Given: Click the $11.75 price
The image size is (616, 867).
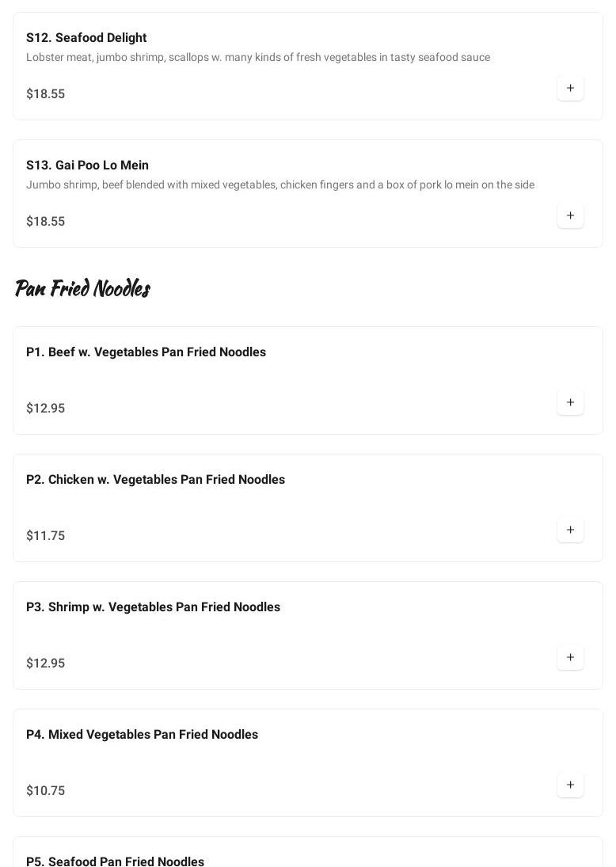Looking at the screenshot, I should (x=46, y=536).
